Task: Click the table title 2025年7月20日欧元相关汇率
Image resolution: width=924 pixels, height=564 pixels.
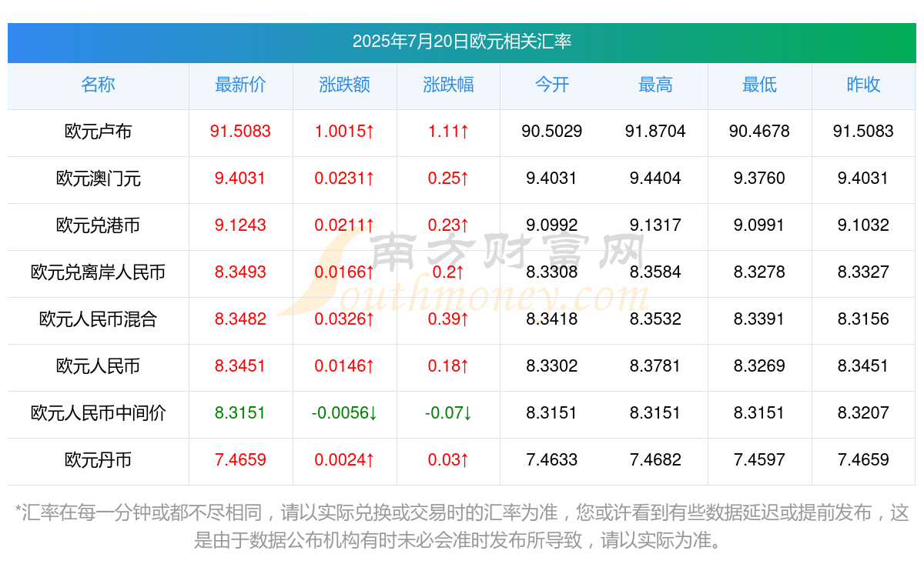Action: [462, 42]
